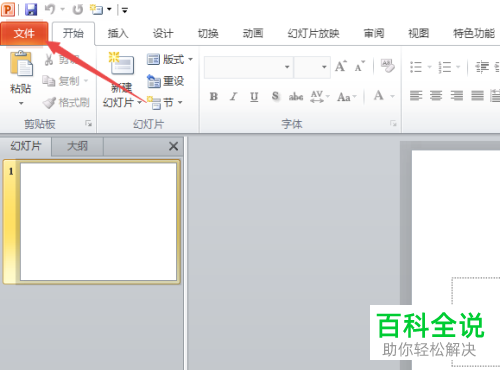Click the Bullets list icon
The height and width of the screenshot is (370, 500).
coord(416,67)
